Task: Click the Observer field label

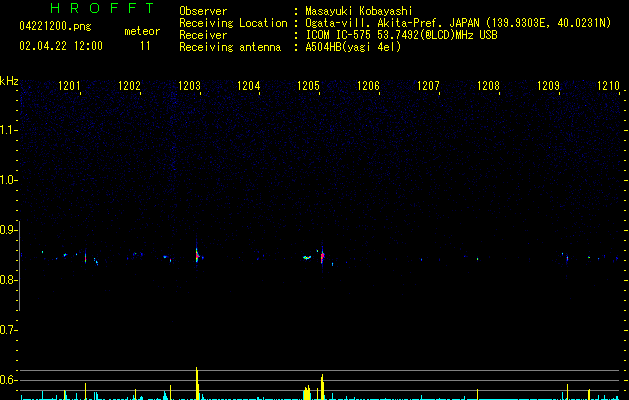Action: tap(203, 11)
